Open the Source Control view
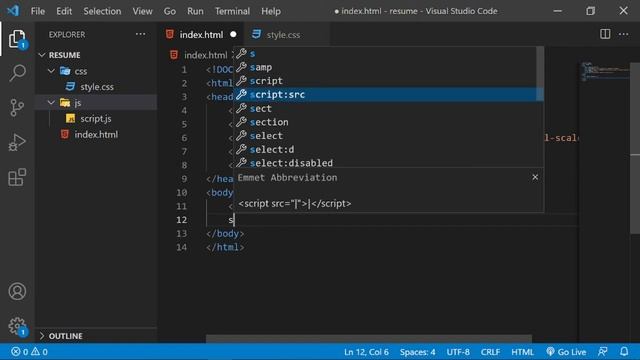The width and height of the screenshot is (640, 360). pos(17,108)
